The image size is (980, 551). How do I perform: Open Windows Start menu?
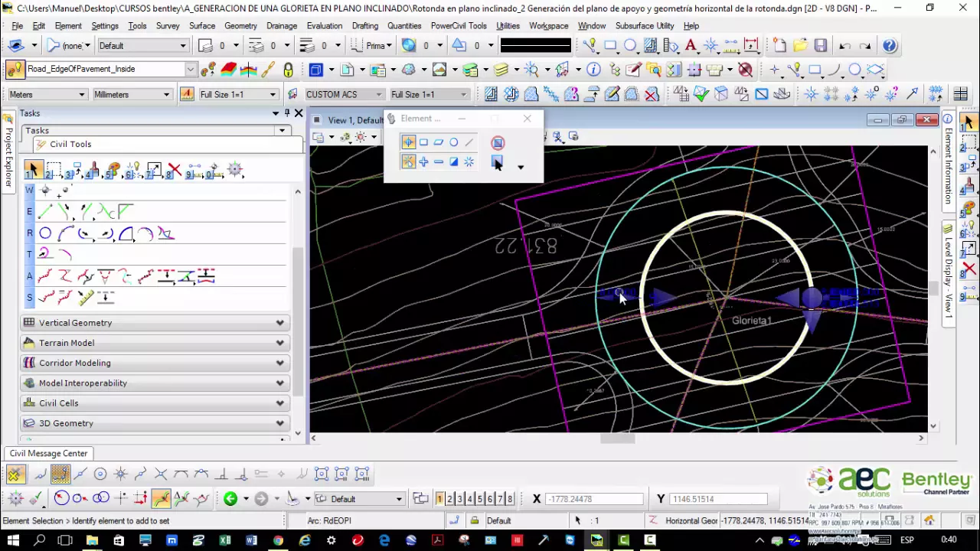pyautogui.click(x=13, y=540)
